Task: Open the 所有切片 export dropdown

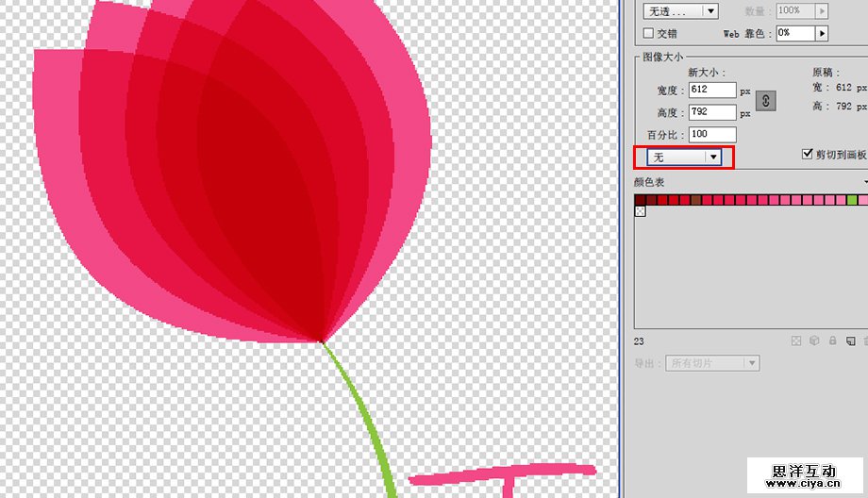Action: point(712,363)
